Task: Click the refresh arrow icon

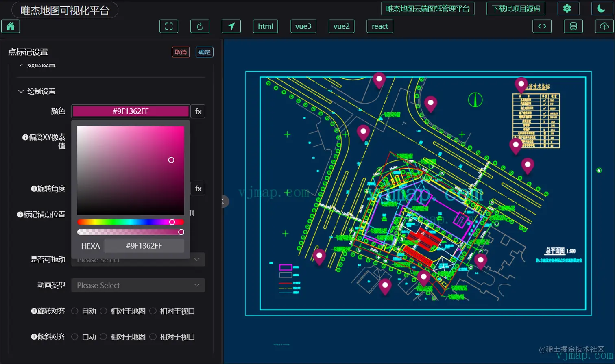Action: tap(200, 26)
